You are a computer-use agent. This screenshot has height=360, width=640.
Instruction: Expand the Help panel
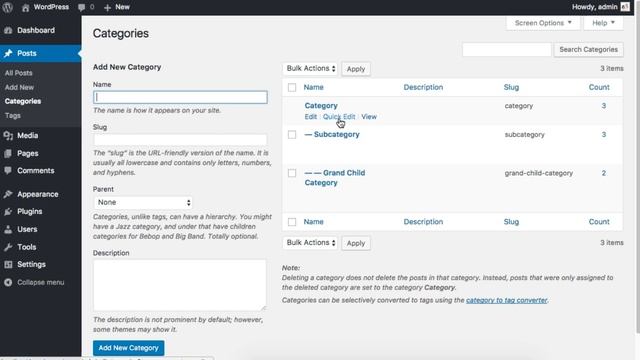point(603,23)
